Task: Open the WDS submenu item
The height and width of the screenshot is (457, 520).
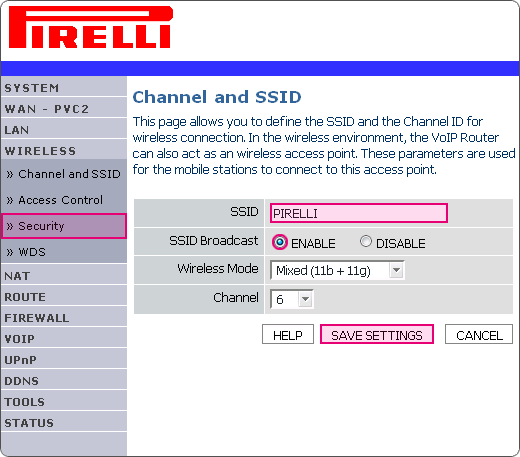Action: click(x=64, y=252)
